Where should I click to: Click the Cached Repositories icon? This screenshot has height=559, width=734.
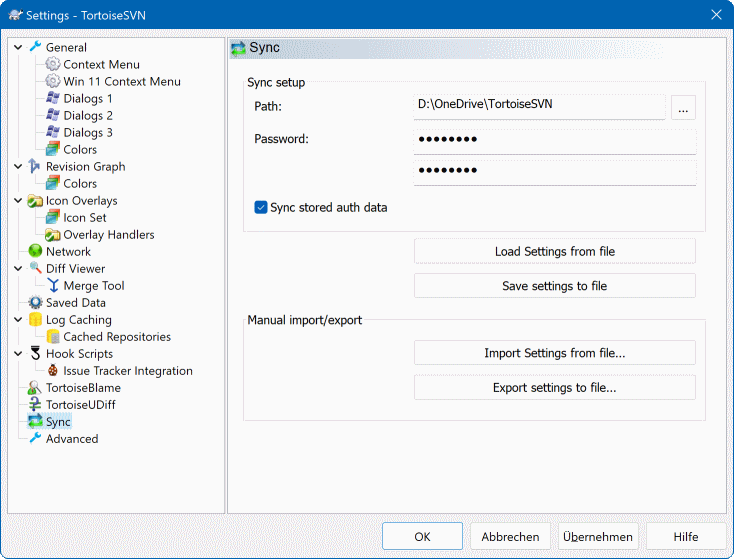[x=53, y=336]
